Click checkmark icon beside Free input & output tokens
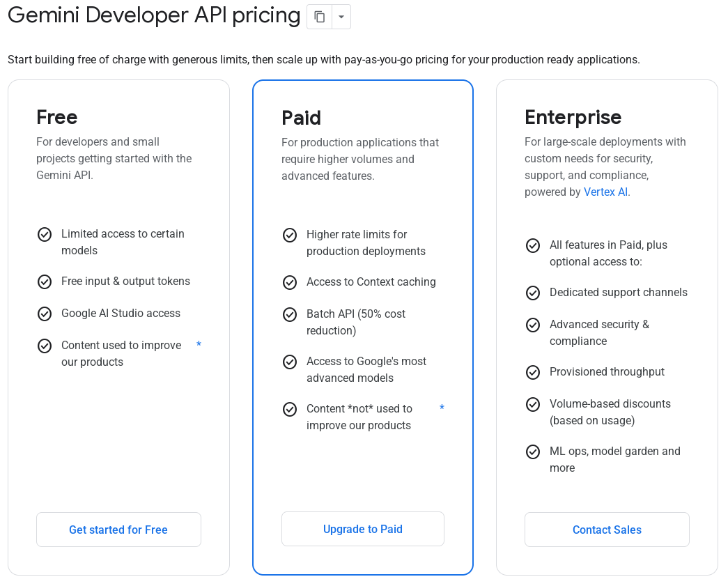 (x=45, y=282)
